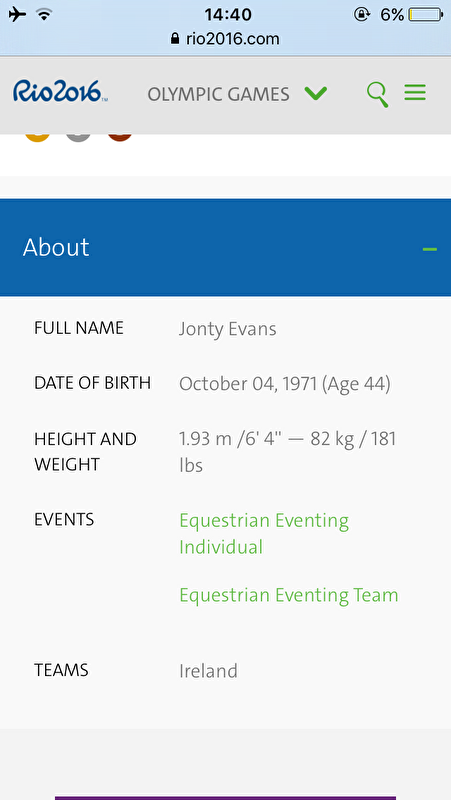Collapse About section with minus icon
The height and width of the screenshot is (800, 451).
coord(430,249)
